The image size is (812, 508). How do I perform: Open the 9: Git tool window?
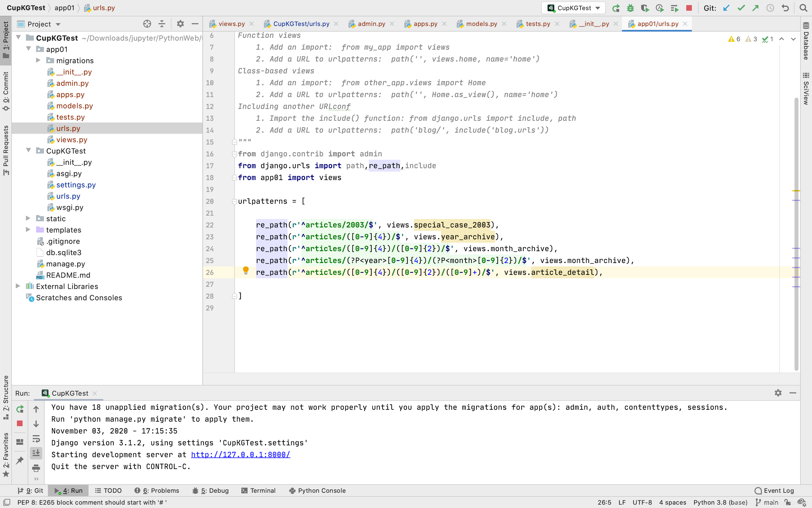(30, 491)
